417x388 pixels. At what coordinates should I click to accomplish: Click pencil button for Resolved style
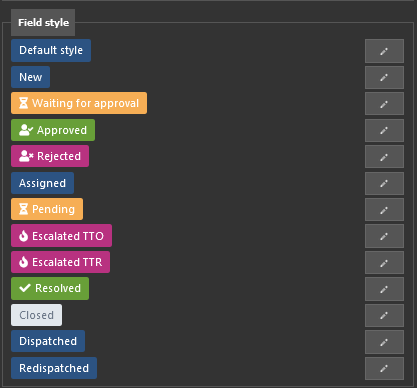coord(384,289)
